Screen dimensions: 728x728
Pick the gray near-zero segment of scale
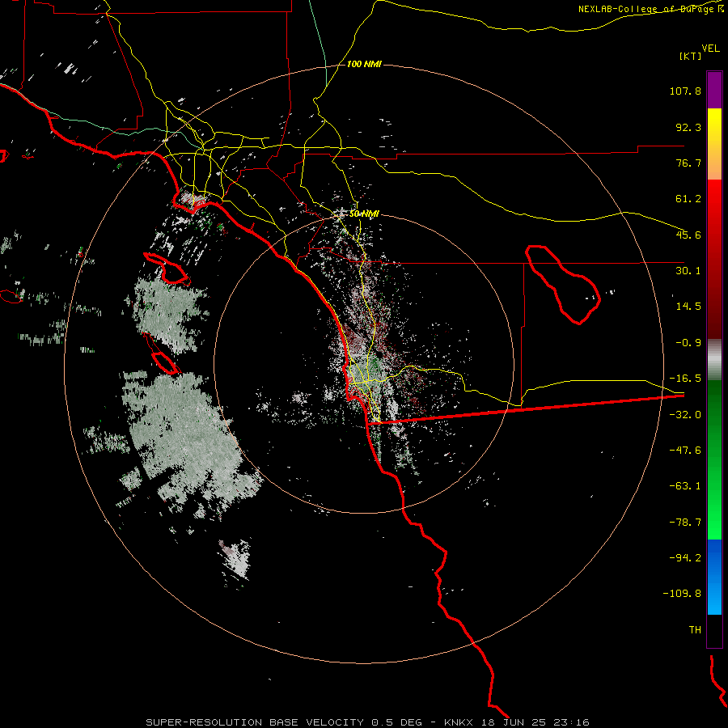714,360
